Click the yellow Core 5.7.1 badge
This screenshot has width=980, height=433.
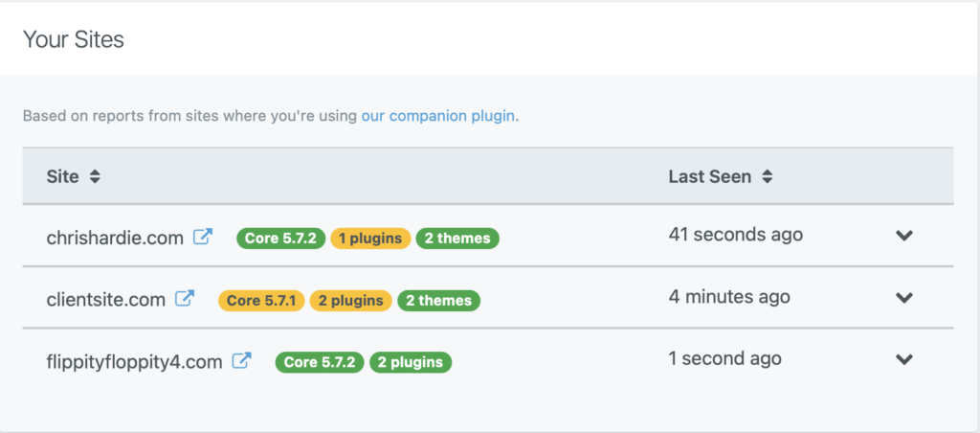click(x=261, y=301)
